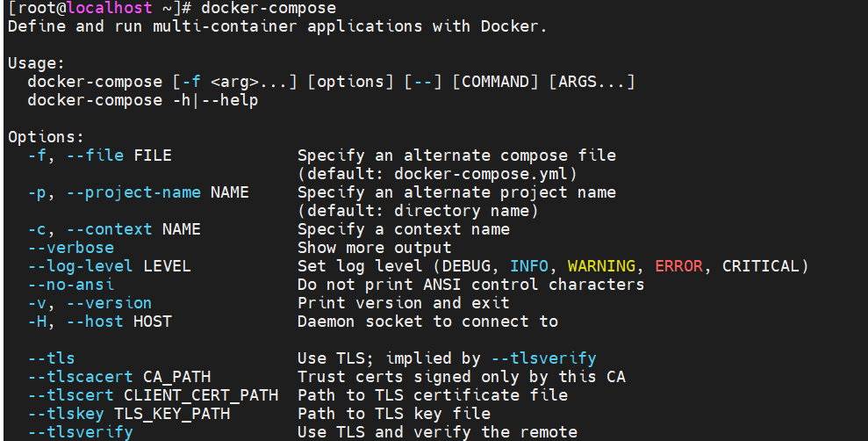The image size is (868, 441).
Task: Click 'Path to TLS certificate file' description
Action: coord(433,395)
